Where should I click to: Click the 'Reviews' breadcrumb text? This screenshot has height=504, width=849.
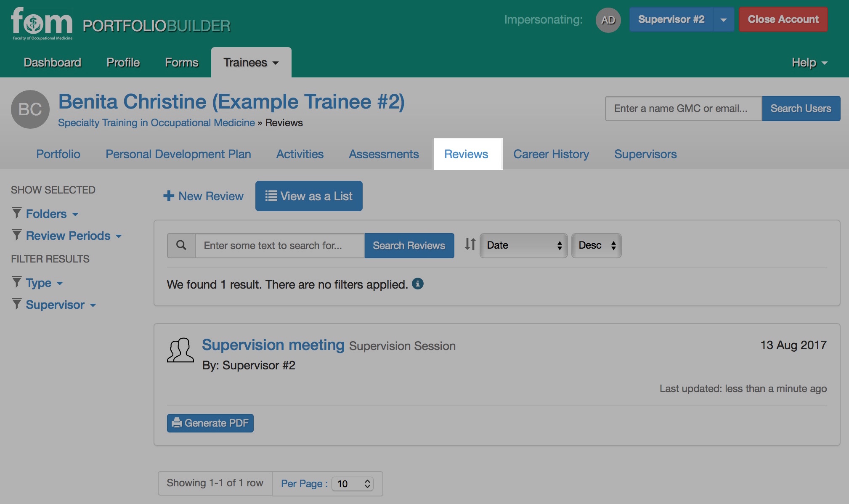pyautogui.click(x=284, y=123)
